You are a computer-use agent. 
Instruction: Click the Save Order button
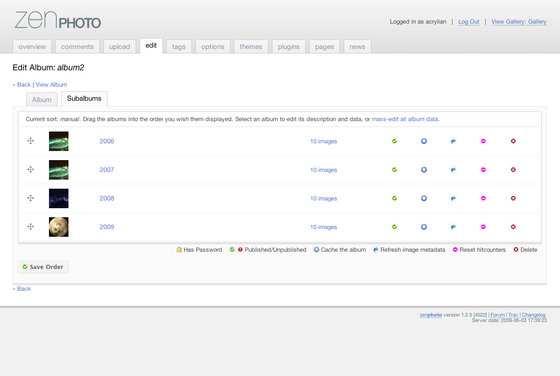(43, 267)
